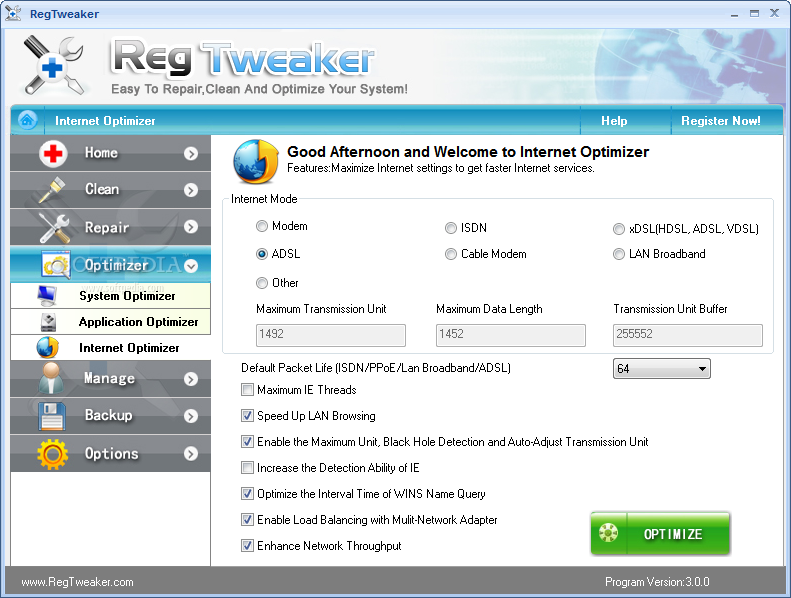791x598 pixels.
Task: Go to Application Optimizer
Action: pyautogui.click(x=110, y=322)
